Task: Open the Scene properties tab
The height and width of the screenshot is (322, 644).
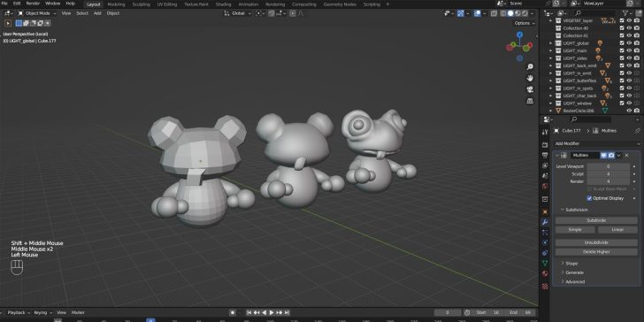Action: (x=545, y=176)
